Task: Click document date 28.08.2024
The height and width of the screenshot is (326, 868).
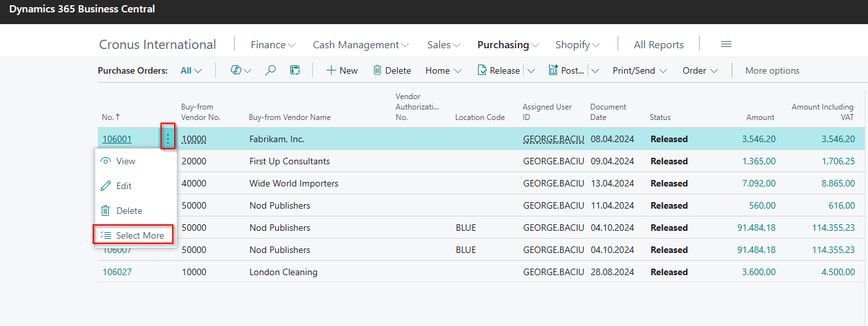Action: (612, 272)
